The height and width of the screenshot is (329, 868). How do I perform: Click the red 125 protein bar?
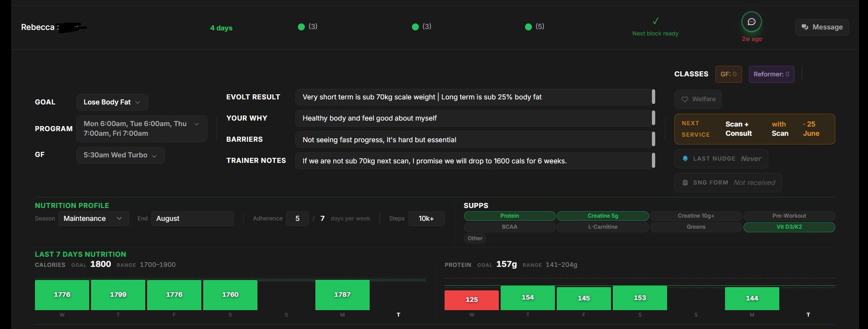tap(472, 300)
